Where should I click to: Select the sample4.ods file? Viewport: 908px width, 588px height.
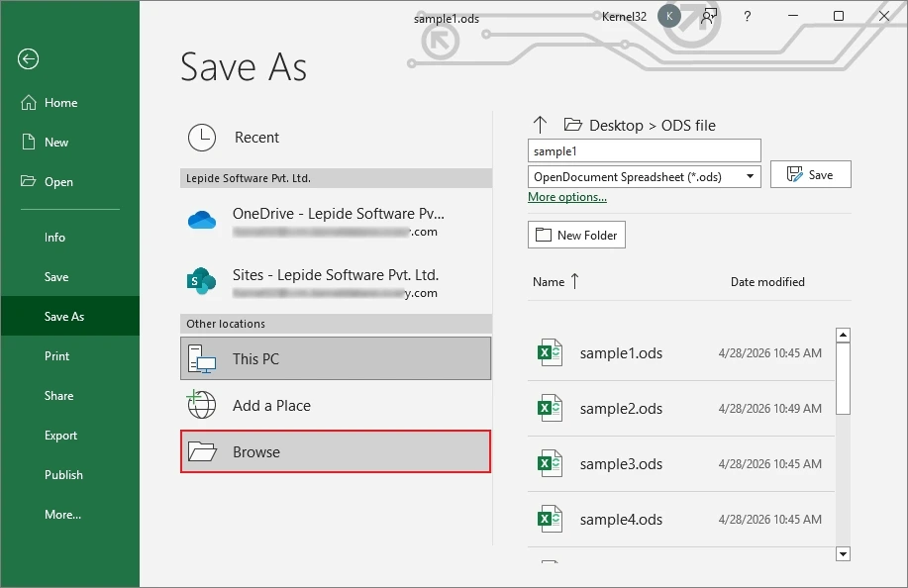pos(681,520)
